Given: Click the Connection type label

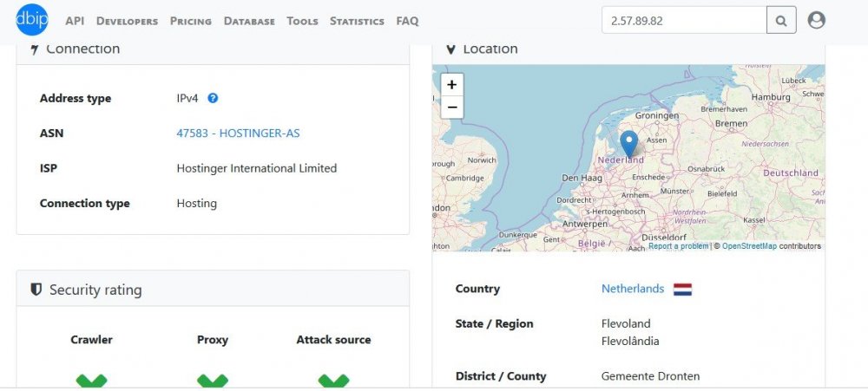Looking at the screenshot, I should 85,204.
